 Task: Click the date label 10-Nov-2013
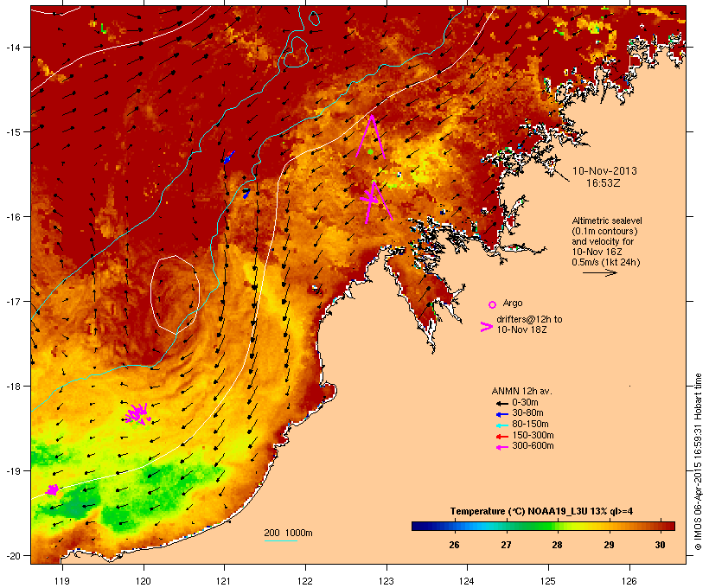click(604, 171)
